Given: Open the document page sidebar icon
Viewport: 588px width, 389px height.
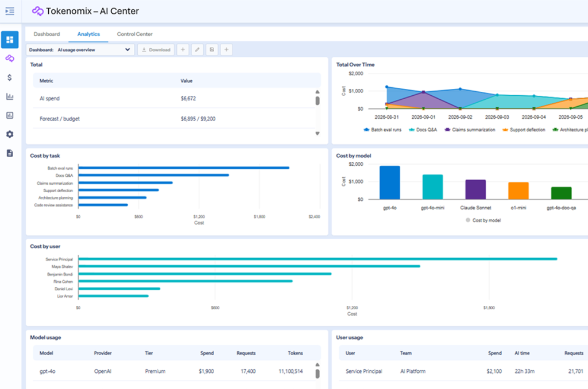Looking at the screenshot, I should [x=10, y=153].
